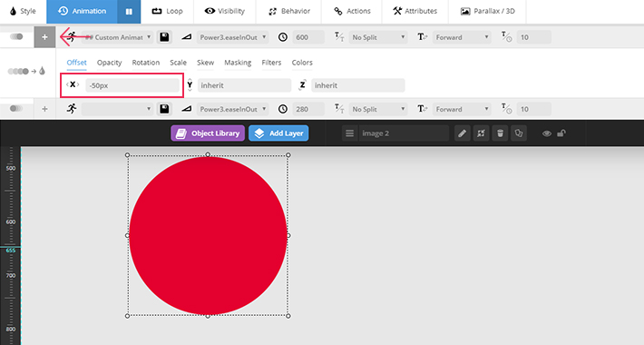Open the Parallax / 3D tab
The width and height of the screenshot is (644, 345).
[487, 11]
